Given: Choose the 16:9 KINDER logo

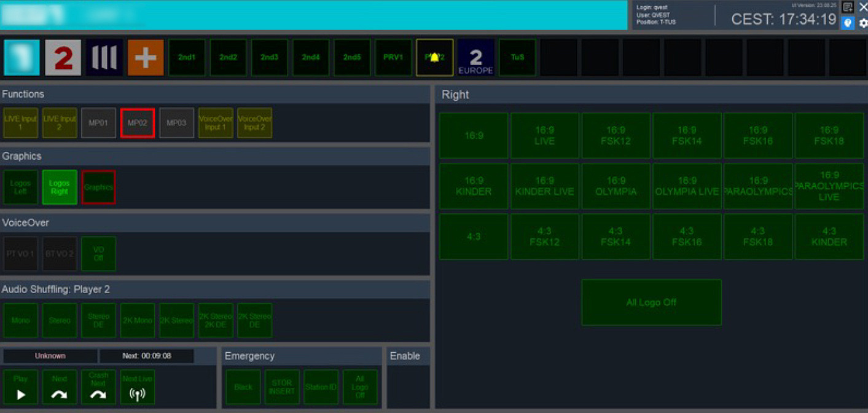Looking at the screenshot, I should pos(474,186).
